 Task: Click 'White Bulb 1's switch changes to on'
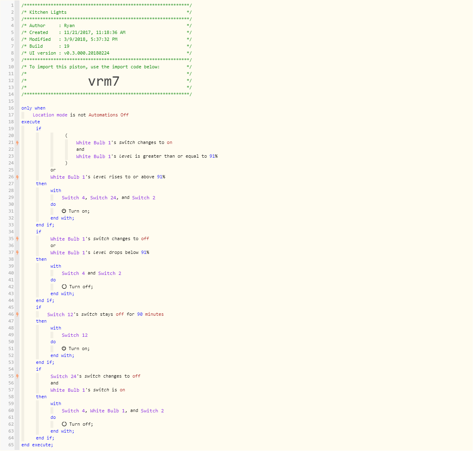[x=124, y=142]
